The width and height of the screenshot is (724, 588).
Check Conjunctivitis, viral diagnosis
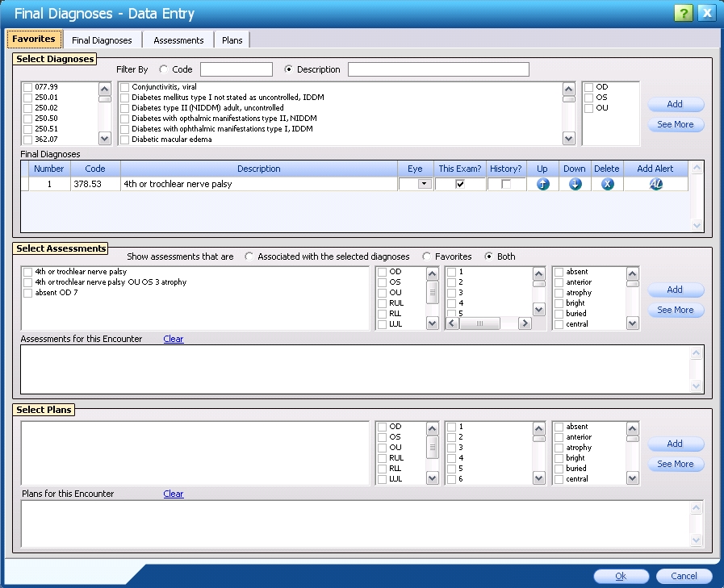click(x=124, y=87)
